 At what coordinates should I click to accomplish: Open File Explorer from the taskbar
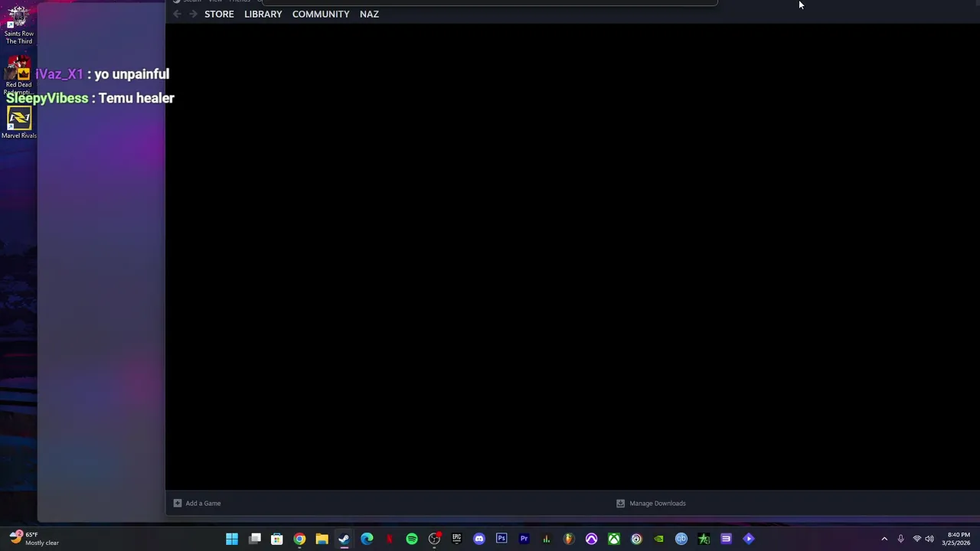322,539
